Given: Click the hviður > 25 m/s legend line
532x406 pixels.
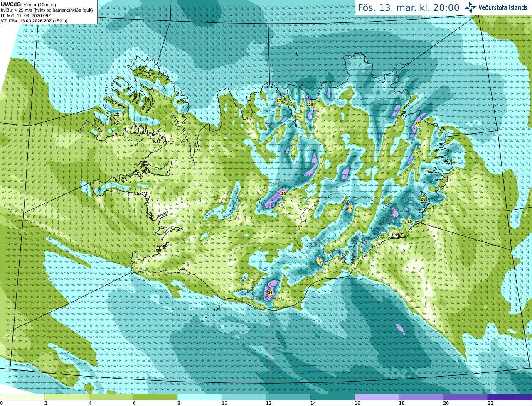Looking at the screenshot, I should coord(47,10).
